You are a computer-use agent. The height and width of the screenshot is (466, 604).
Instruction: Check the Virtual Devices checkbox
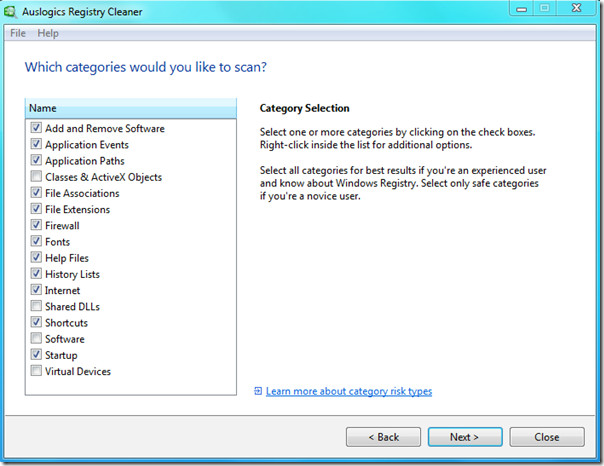coord(36,370)
